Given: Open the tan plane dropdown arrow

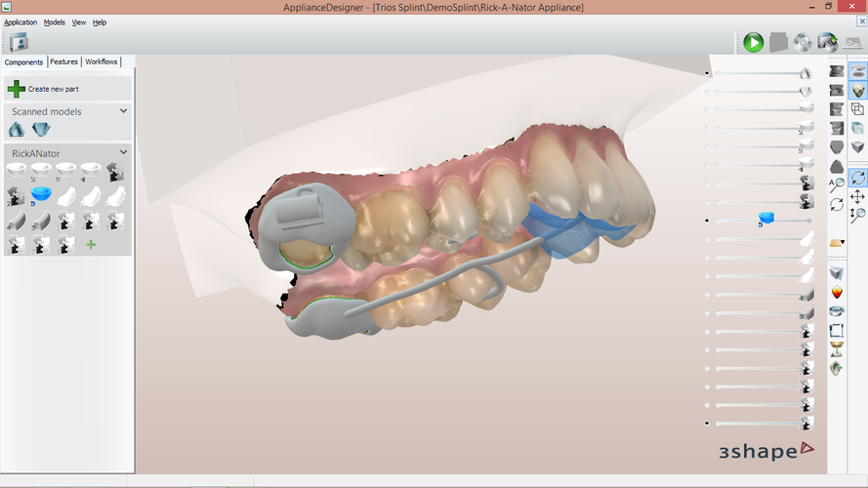Looking at the screenshot, I should point(843,242).
